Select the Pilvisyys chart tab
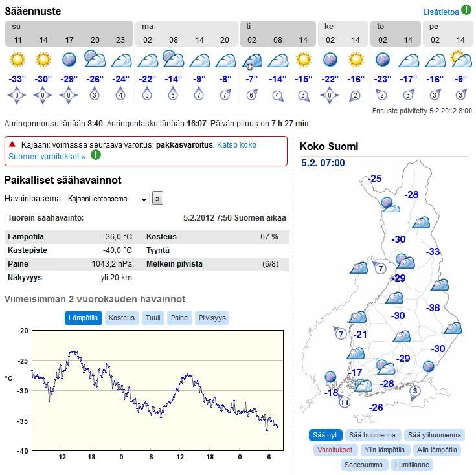Image resolution: width=476 pixels, height=475 pixels. pos(212,318)
